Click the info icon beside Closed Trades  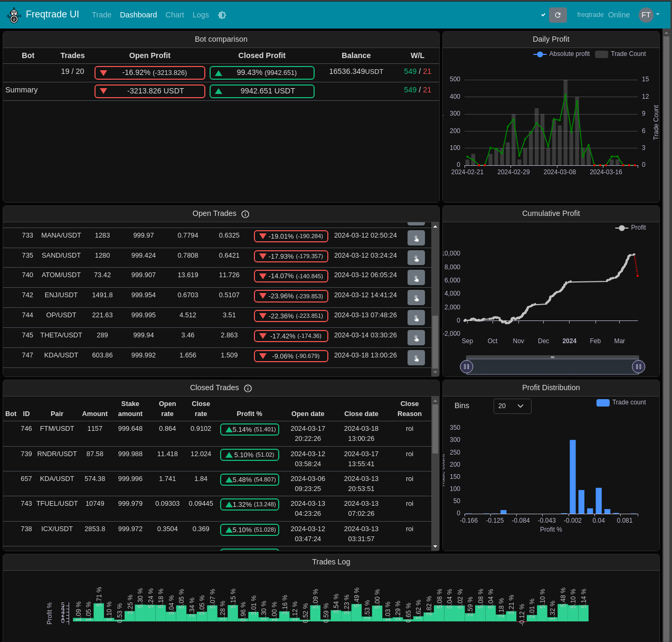pos(248,388)
